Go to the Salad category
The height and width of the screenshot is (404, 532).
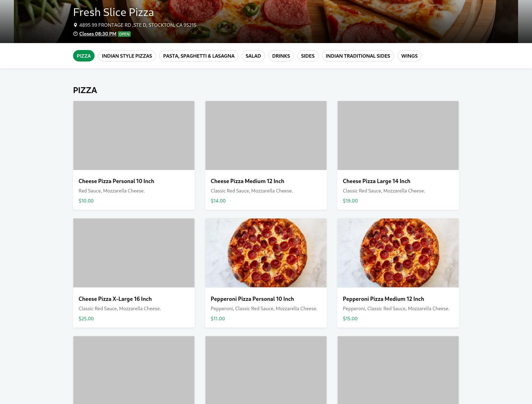[x=253, y=56]
